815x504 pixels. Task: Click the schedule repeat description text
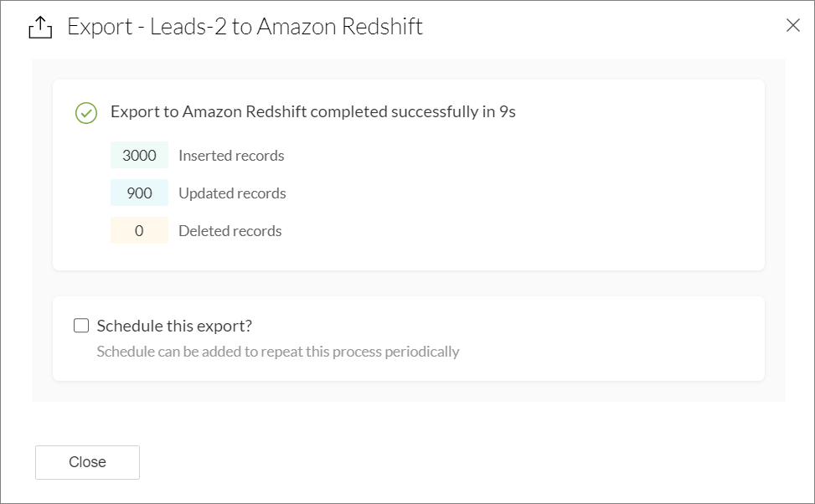click(278, 352)
